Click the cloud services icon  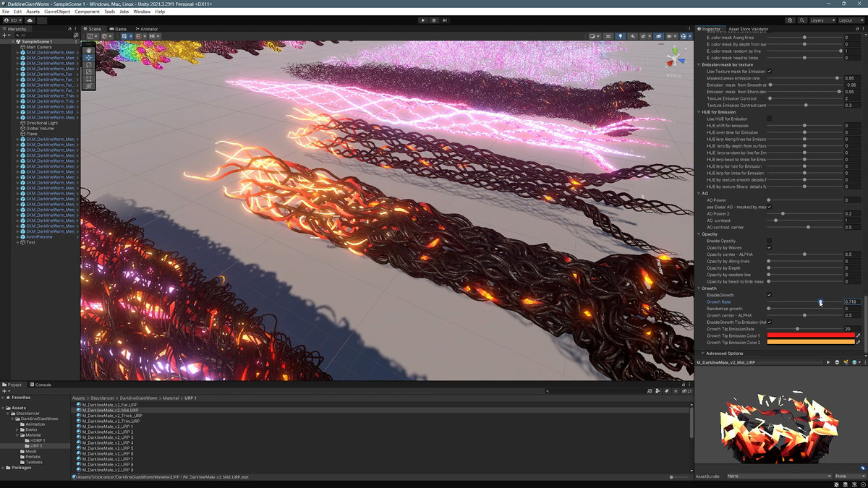tap(31, 20)
